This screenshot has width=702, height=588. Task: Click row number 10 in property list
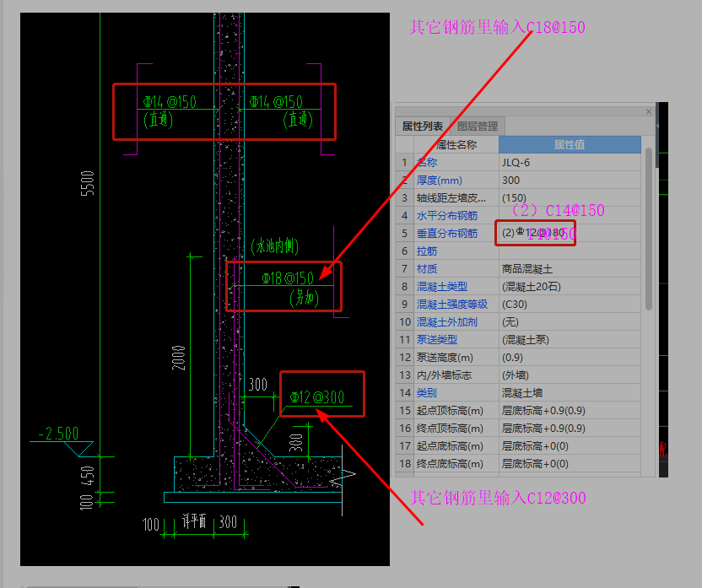405,322
